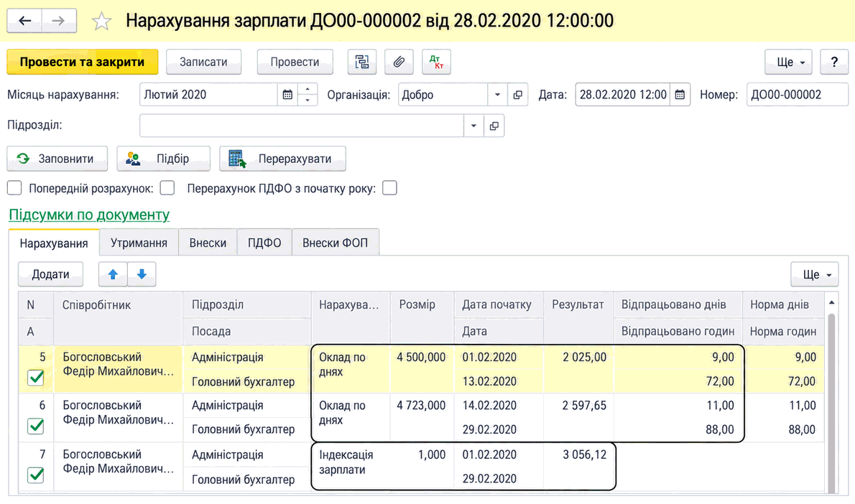Go forward with the right arrow button
The height and width of the screenshot is (504, 855).
coord(59,22)
